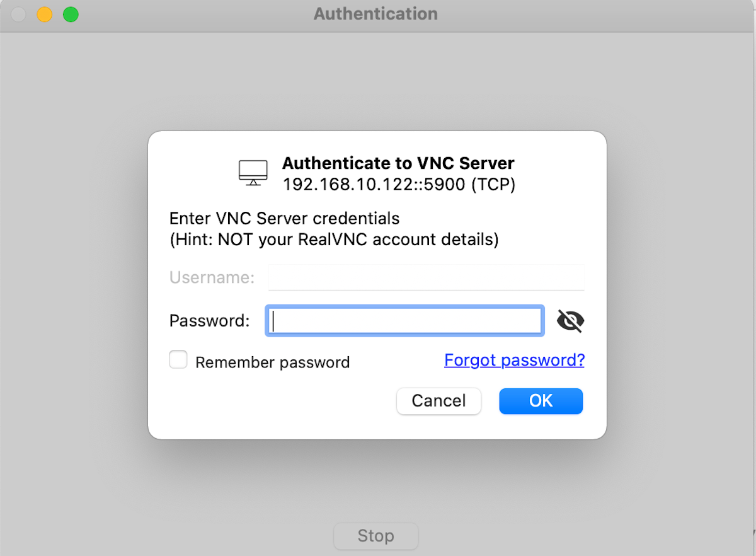The width and height of the screenshot is (756, 556).
Task: Click the Password: field label
Action: coord(209,320)
